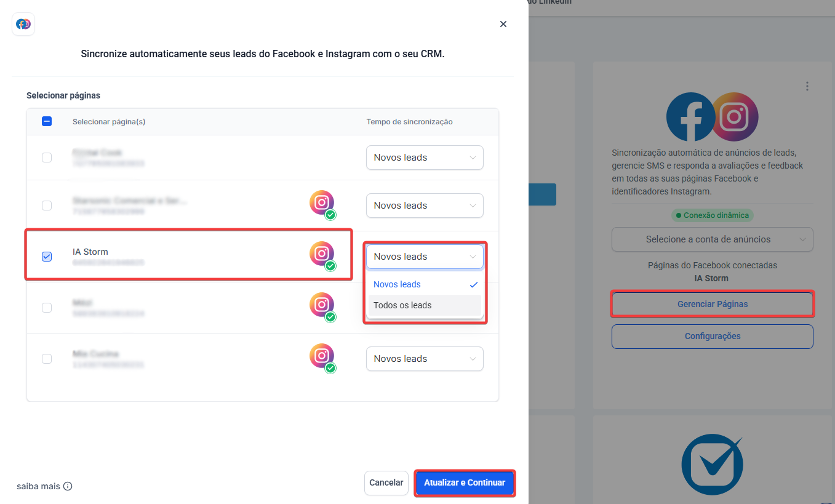Toggle the select all pages header checkbox

pyautogui.click(x=47, y=121)
